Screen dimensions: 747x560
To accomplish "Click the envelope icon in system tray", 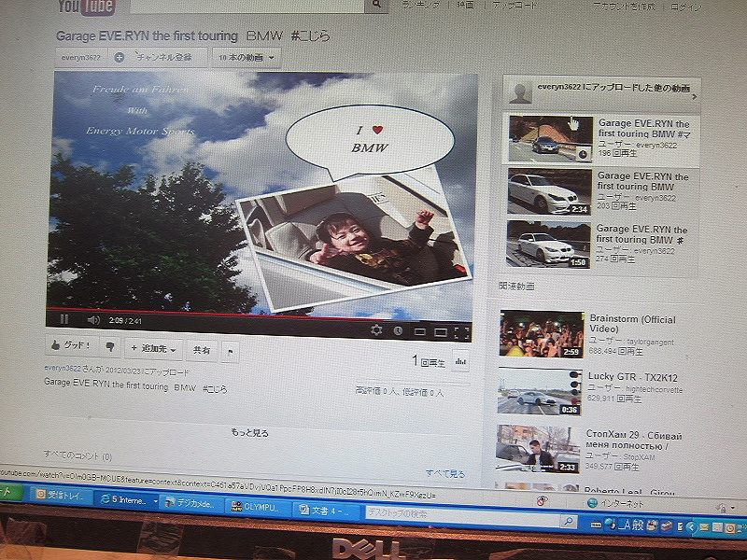I will tap(705, 527).
